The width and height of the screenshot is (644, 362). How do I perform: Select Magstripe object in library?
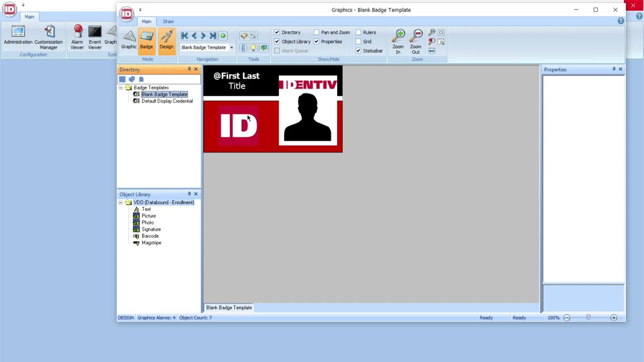pyautogui.click(x=151, y=243)
